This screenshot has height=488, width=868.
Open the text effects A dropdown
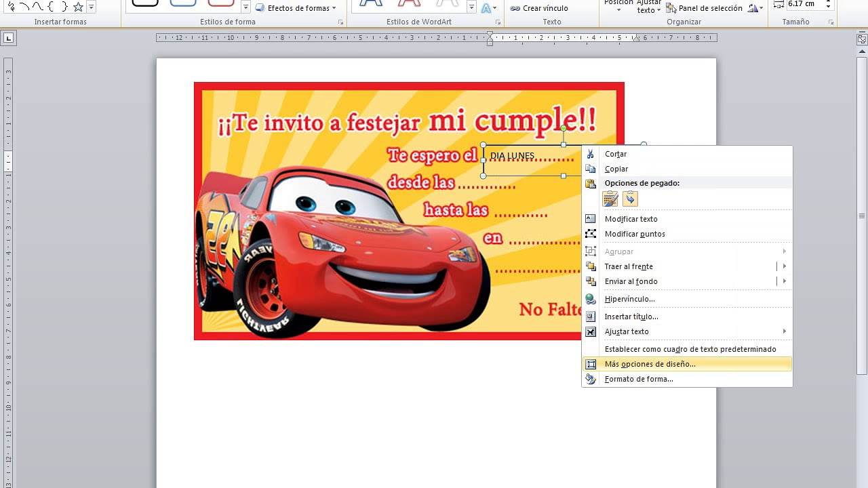489,8
